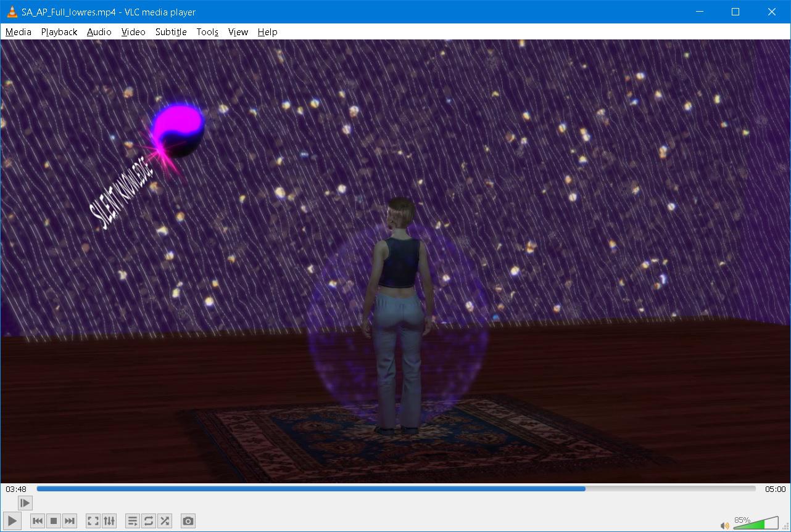The height and width of the screenshot is (532, 791).
Task: Toggle random shuffle playback
Action: pyautogui.click(x=165, y=521)
